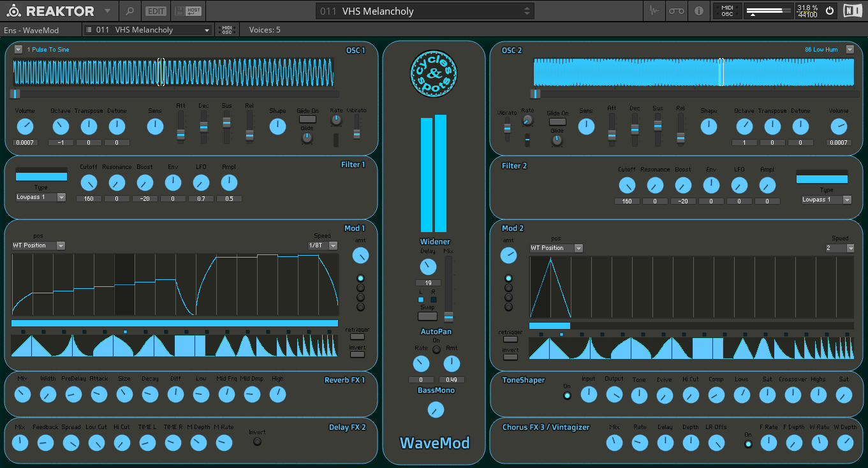Image resolution: width=868 pixels, height=468 pixels.
Task: Click the OSC 1 wavetable position slider
Action: [173, 94]
